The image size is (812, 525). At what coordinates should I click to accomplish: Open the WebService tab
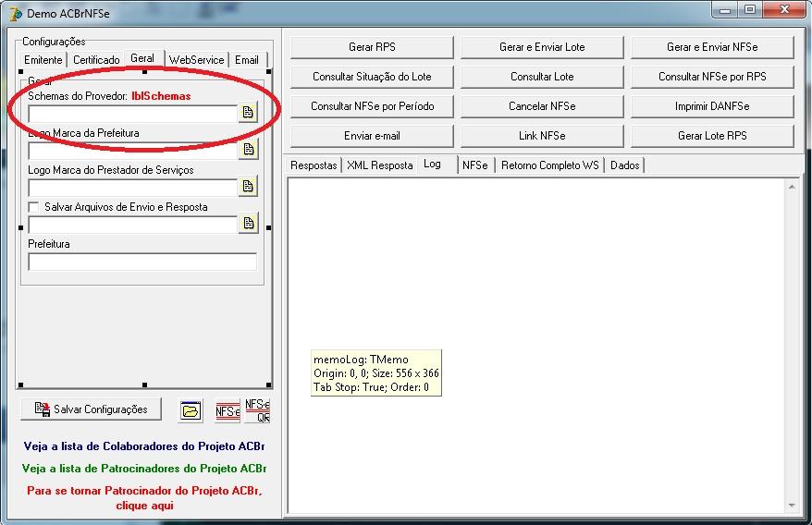(x=196, y=60)
